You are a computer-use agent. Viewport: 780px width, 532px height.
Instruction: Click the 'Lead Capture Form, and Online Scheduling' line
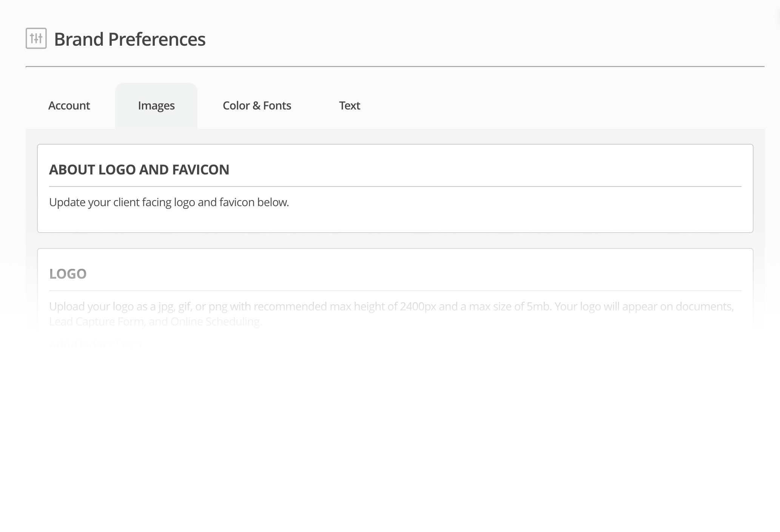click(155, 322)
